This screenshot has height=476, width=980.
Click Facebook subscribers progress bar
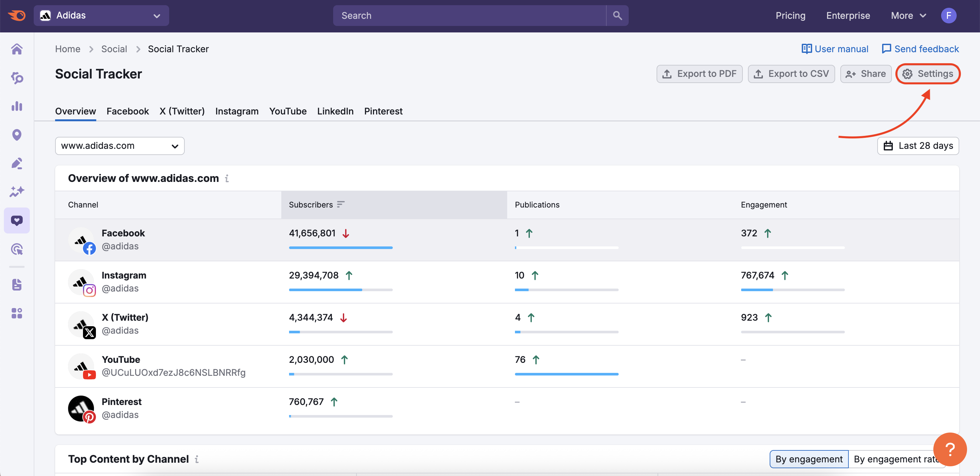(x=341, y=248)
